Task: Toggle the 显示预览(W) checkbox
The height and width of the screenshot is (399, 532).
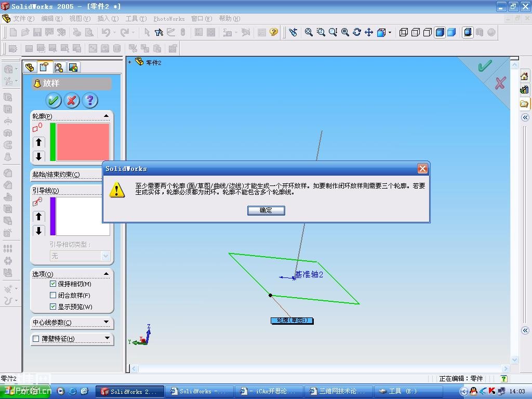Action: coord(53,307)
